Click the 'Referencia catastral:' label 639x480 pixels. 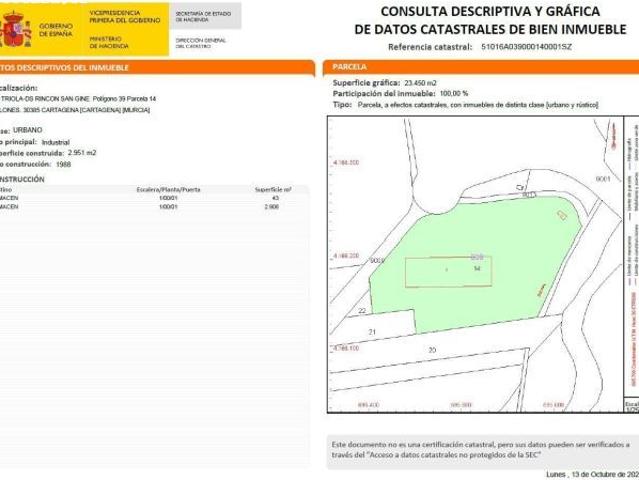point(430,47)
